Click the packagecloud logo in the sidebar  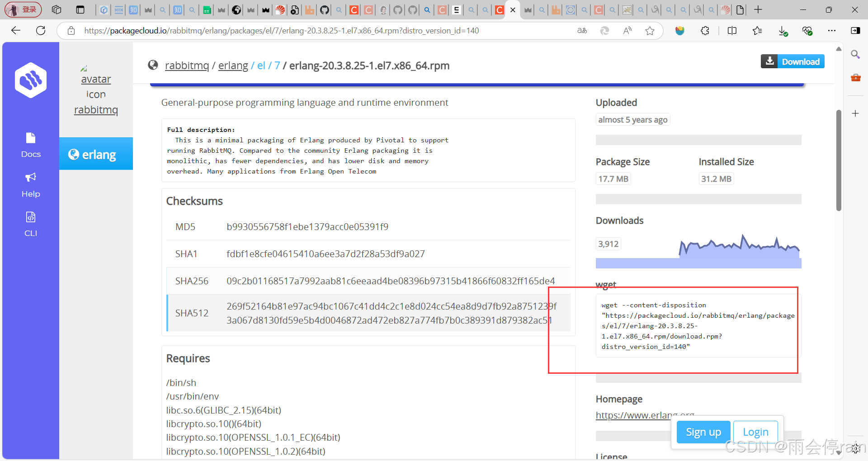(x=30, y=80)
